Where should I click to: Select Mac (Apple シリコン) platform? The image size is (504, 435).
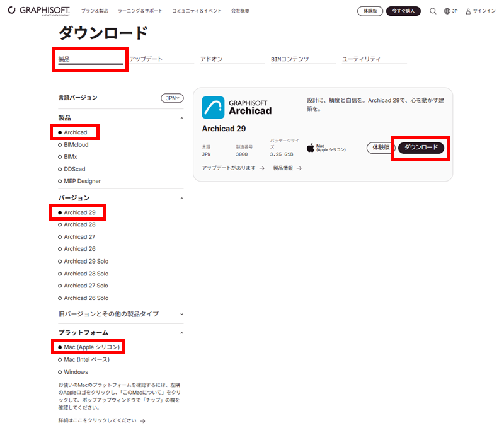(x=89, y=347)
